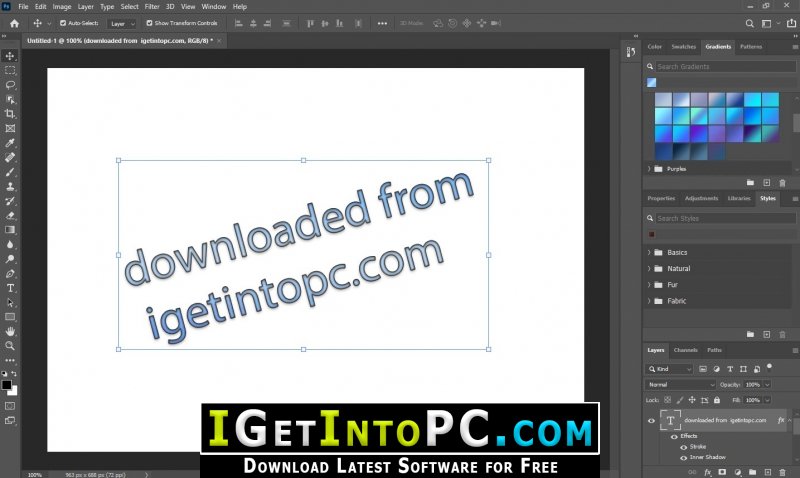The width and height of the screenshot is (800, 478).
Task: Open the layer filter Kind dropdown
Action: tap(669, 369)
